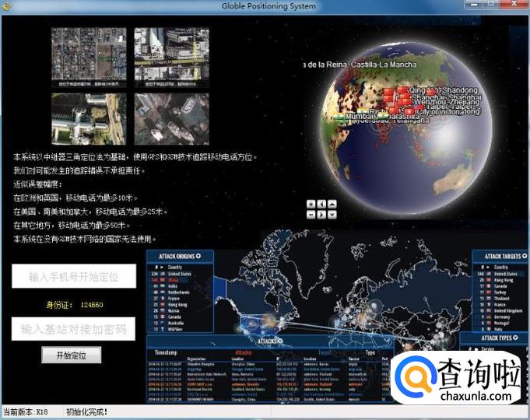Screen dimensions: 530x420
Task: Click Canada flag in Attack Origins list
Action: coord(163,317)
